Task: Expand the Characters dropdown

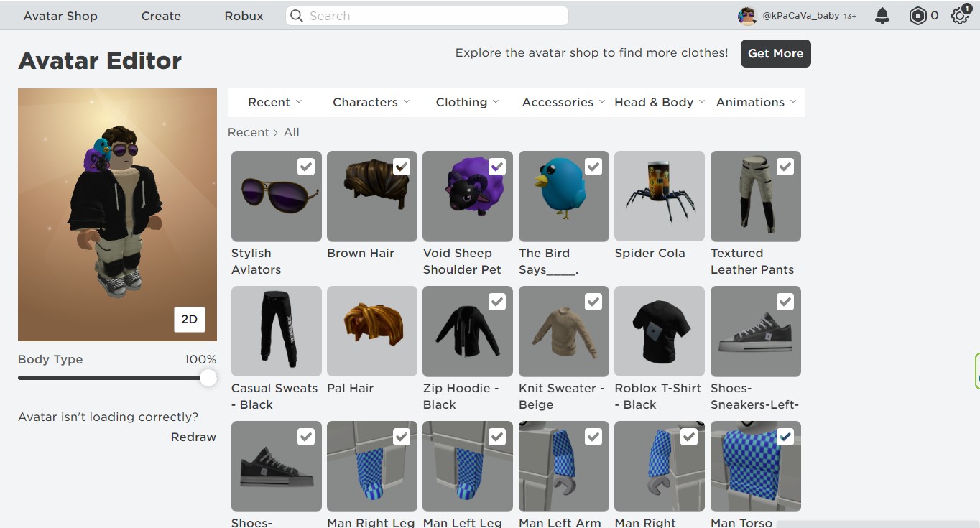Action: [371, 102]
